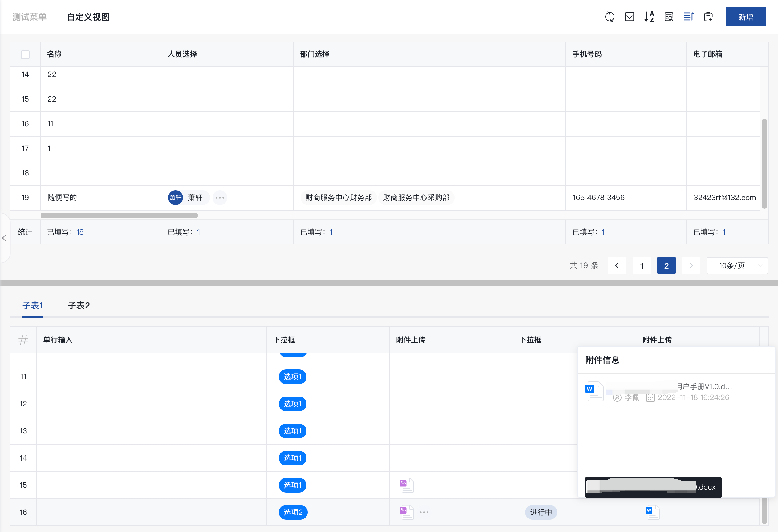Viewport: 778px width, 532px height.
Task: Click the previous page arrow
Action: click(x=617, y=266)
